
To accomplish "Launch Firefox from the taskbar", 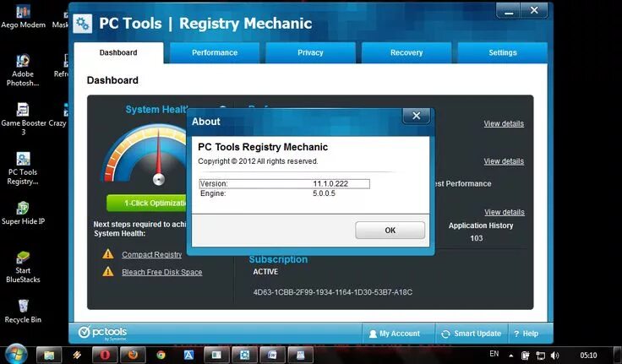I will [133, 355].
